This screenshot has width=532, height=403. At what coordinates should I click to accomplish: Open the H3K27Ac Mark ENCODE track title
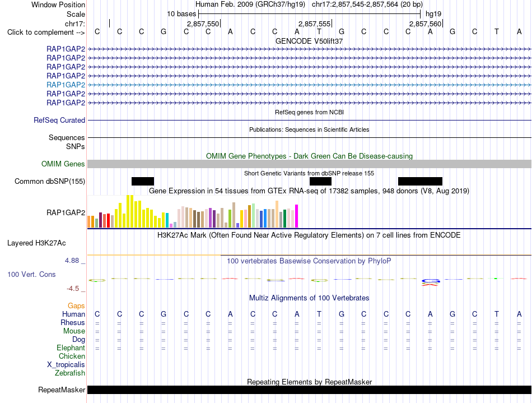click(x=309, y=235)
